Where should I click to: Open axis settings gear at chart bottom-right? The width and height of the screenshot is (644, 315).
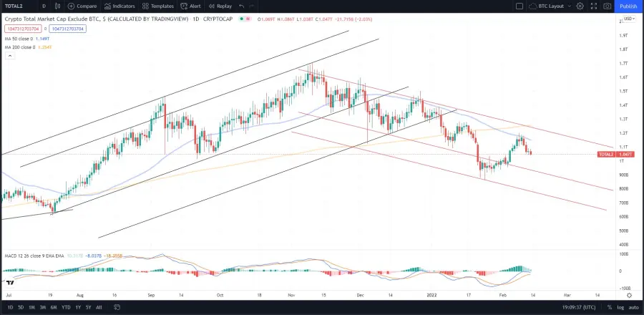[x=629, y=295]
